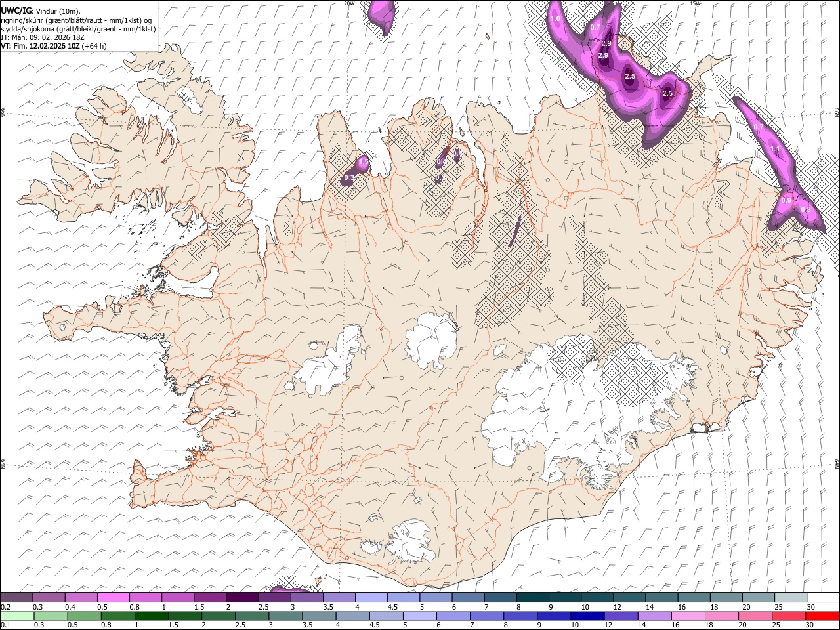Click the '1.1' precipitation value off the east coast
The height and width of the screenshot is (630, 840).
775,150
